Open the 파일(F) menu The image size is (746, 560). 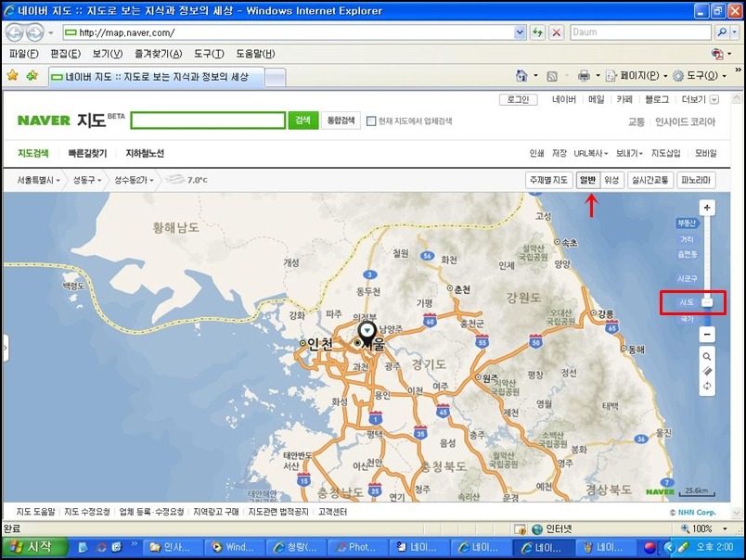[24, 54]
